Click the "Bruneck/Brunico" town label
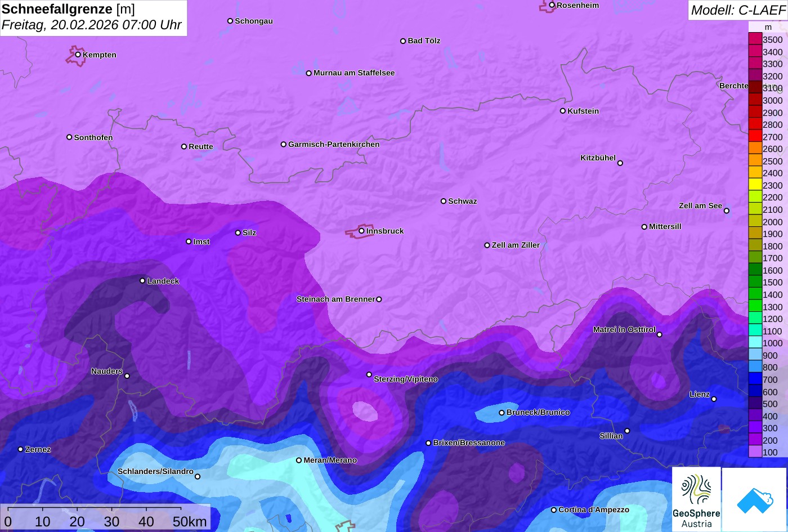This screenshot has height=532, width=788. [538, 412]
